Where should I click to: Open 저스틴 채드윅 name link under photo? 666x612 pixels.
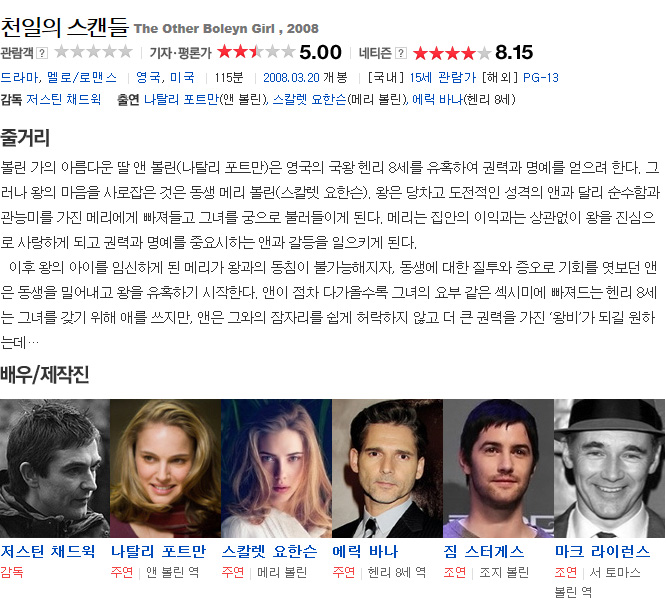[48, 551]
